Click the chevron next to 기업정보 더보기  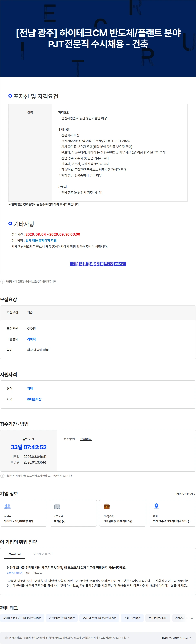tap(195, 494)
